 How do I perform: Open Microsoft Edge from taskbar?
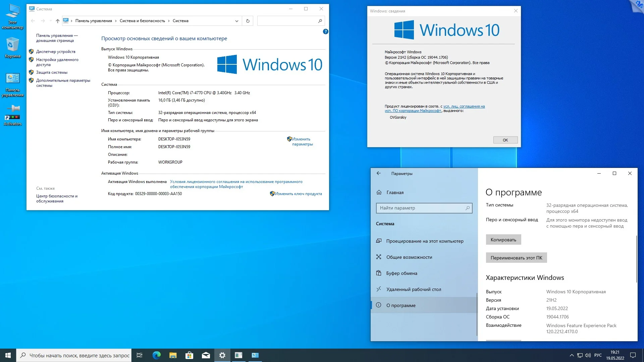click(x=156, y=355)
